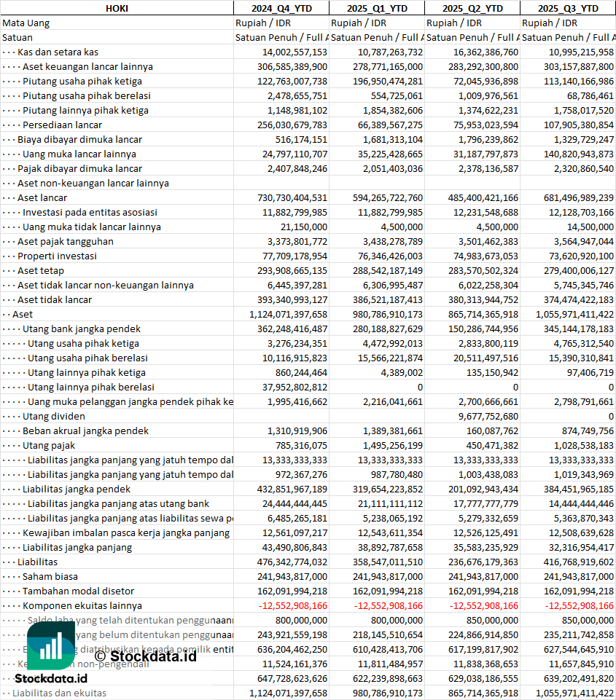Image resolution: width=616 pixels, height=700 pixels.
Task: Select cell value 639,202,491,820
Action: [579, 679]
